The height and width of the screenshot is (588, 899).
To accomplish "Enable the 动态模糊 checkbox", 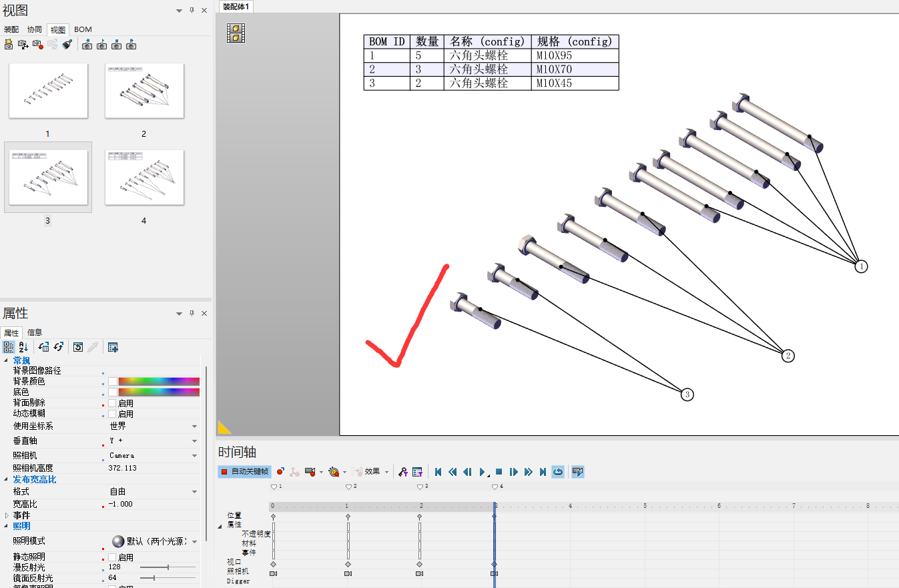I will click(112, 414).
